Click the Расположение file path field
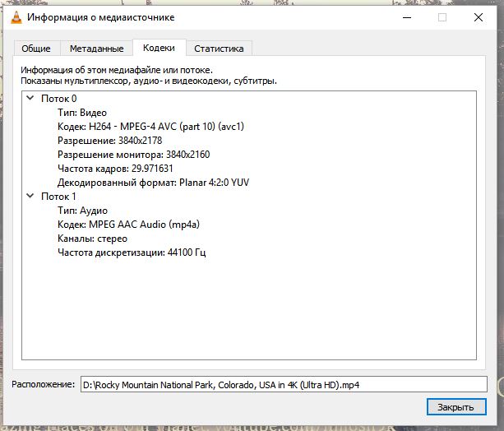The height and width of the screenshot is (431, 504). [x=283, y=384]
